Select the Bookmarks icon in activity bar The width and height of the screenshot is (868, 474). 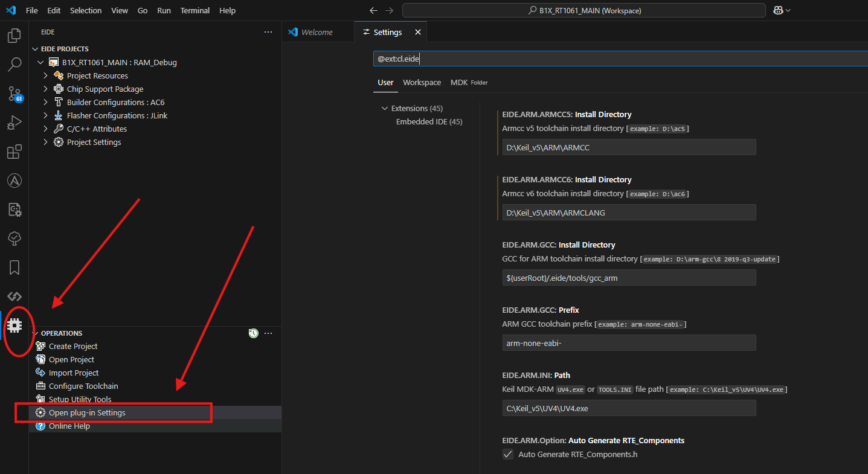[x=14, y=267]
